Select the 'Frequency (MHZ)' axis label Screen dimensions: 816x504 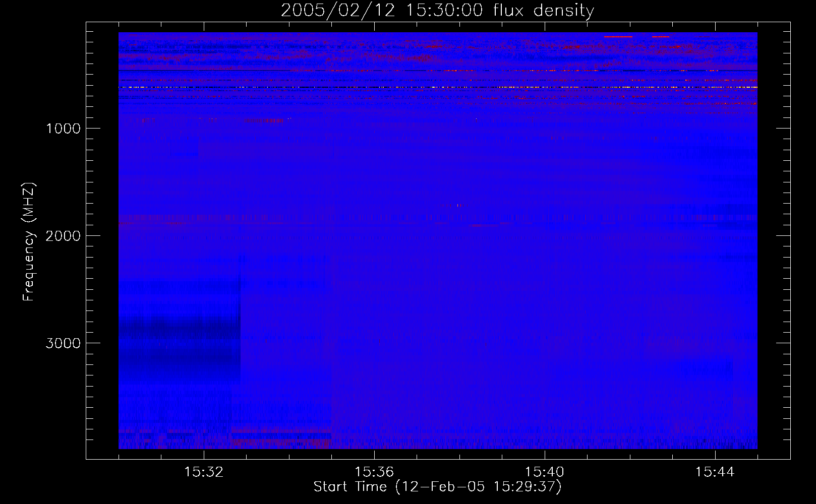click(x=29, y=242)
